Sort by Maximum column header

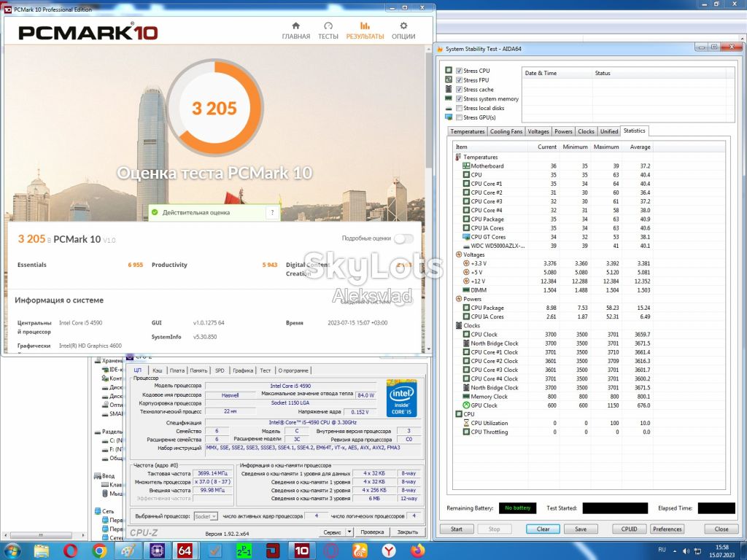(x=606, y=147)
